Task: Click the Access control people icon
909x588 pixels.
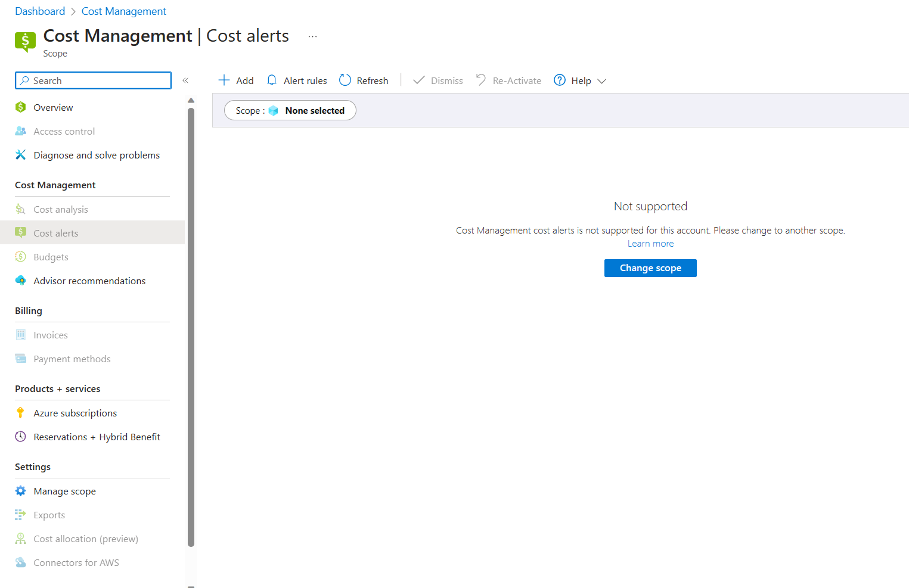Action: [21, 131]
